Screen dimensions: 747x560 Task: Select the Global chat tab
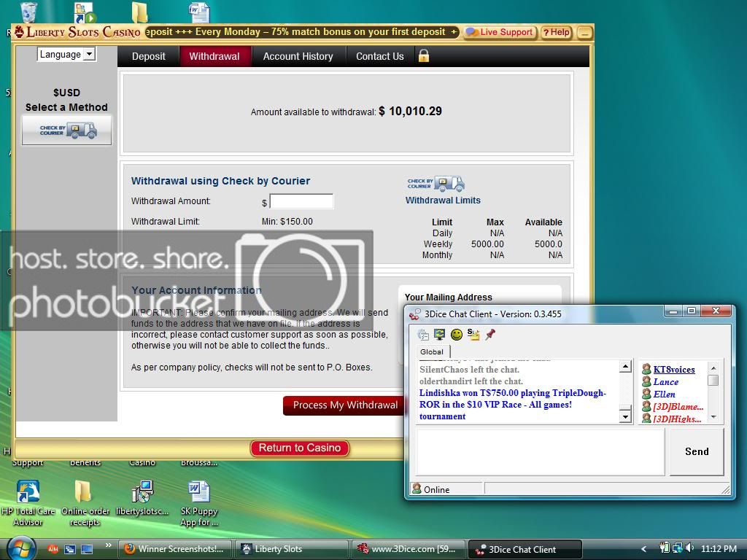point(432,352)
